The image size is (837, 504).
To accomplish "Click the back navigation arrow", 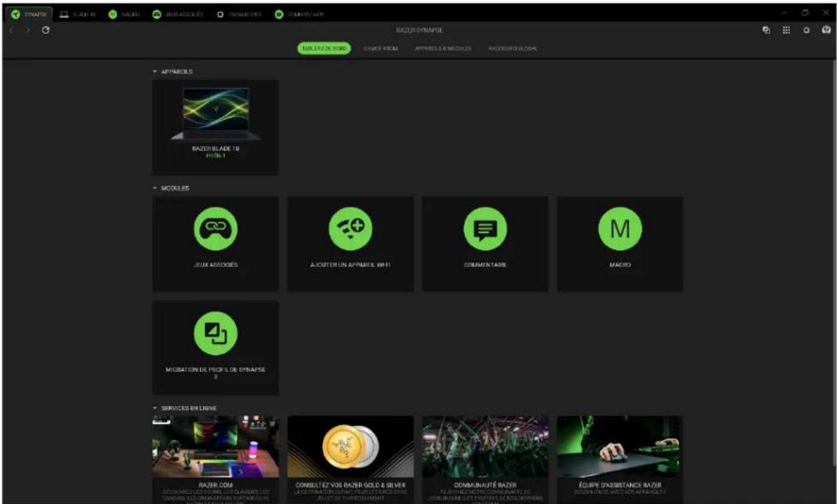I will point(12,30).
